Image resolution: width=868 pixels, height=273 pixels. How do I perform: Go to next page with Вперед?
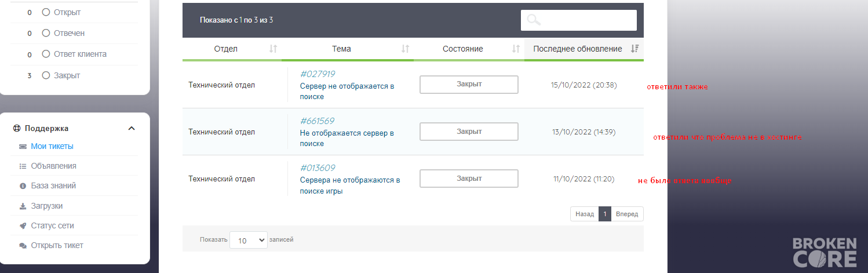click(627, 214)
